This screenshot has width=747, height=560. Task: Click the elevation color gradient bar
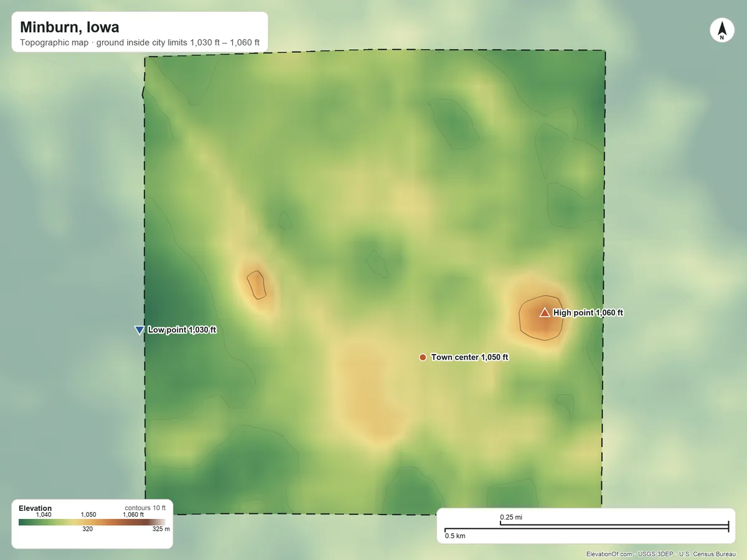[92, 522]
